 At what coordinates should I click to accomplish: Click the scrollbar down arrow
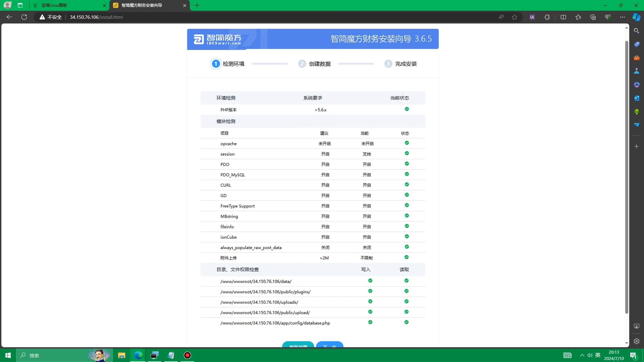[x=627, y=343]
